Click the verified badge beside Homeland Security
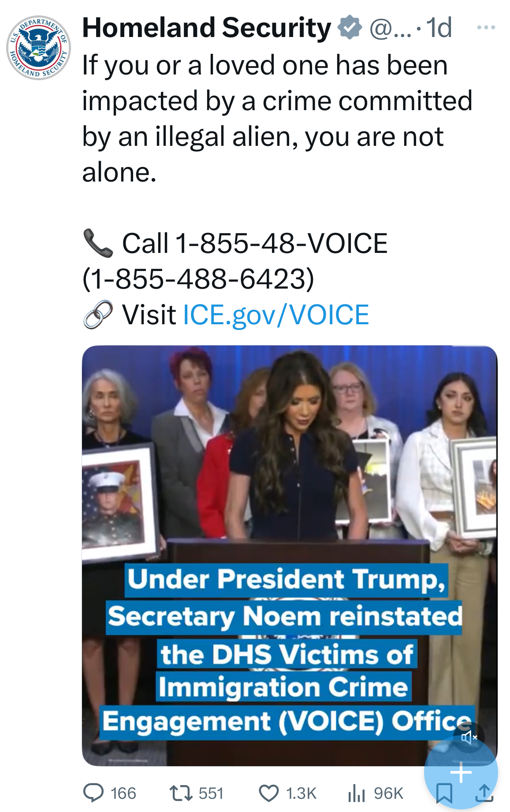This screenshot has width=510, height=812. [350, 27]
